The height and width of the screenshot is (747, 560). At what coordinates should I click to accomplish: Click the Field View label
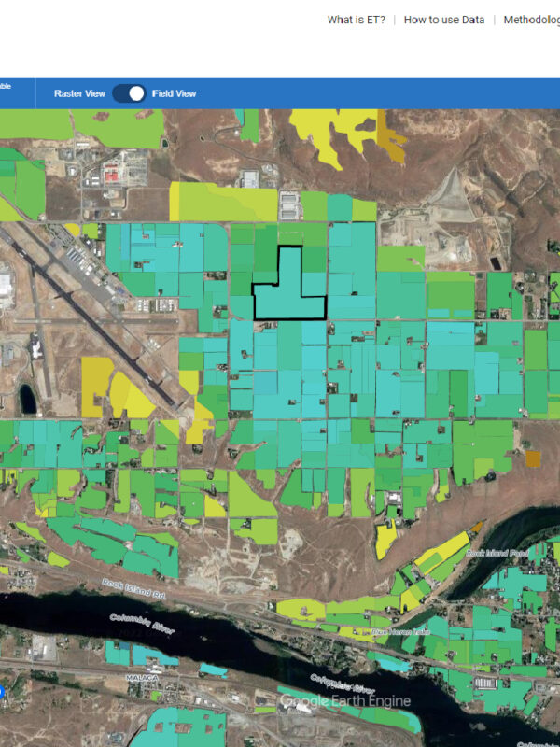click(175, 93)
